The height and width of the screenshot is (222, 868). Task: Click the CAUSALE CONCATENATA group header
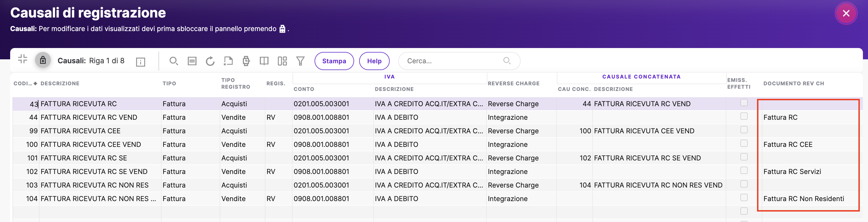pyautogui.click(x=641, y=77)
